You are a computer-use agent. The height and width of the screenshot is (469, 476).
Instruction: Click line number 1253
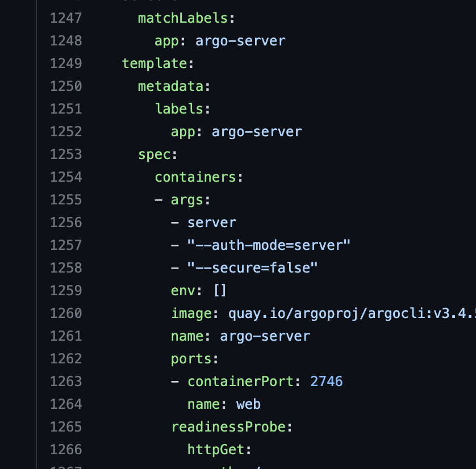coord(66,154)
